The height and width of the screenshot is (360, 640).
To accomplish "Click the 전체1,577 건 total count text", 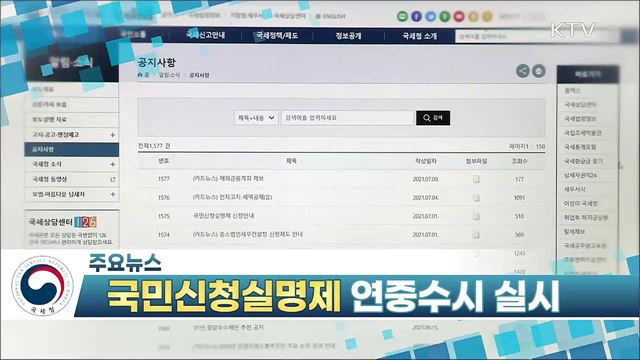I will point(154,146).
